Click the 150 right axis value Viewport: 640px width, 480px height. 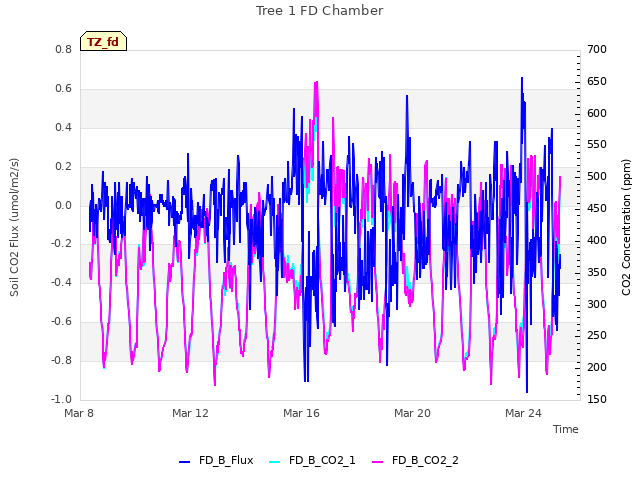(x=597, y=399)
